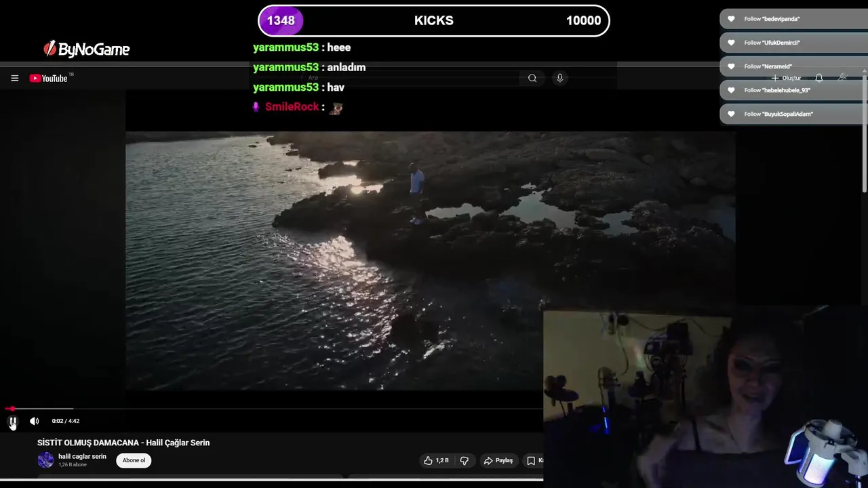Click the 0:02 / 4:42 time display
868x488 pixels.
coord(66,421)
